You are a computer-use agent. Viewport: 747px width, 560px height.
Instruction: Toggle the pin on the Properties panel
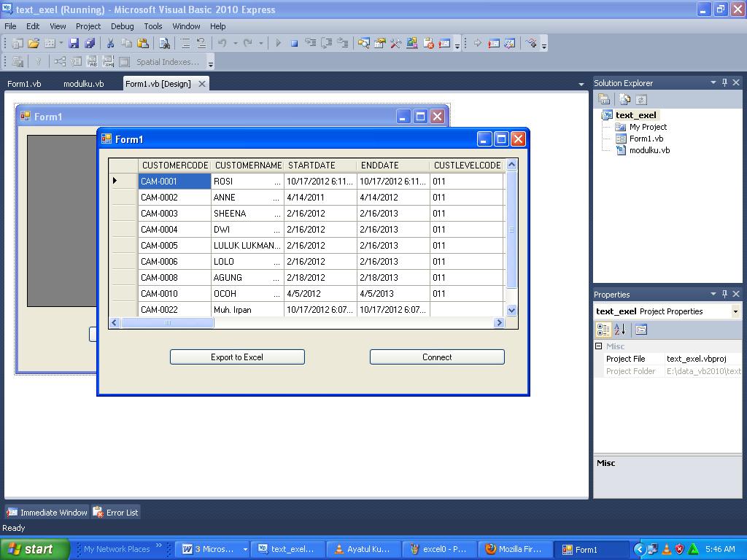(724, 294)
